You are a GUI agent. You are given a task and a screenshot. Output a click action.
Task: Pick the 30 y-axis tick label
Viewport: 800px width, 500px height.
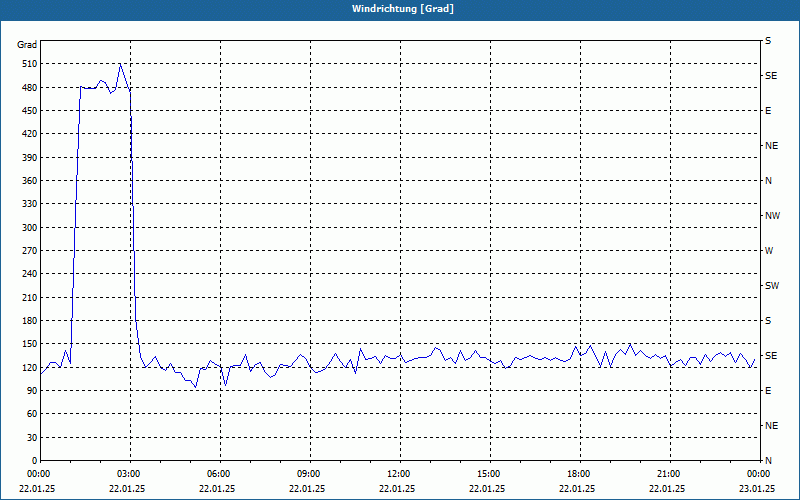[32, 438]
